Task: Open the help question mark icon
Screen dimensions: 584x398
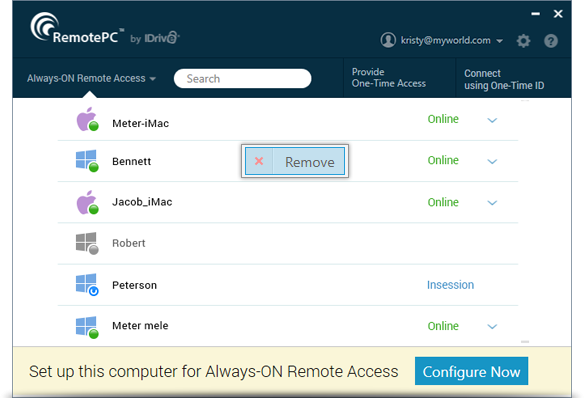Action: (551, 41)
